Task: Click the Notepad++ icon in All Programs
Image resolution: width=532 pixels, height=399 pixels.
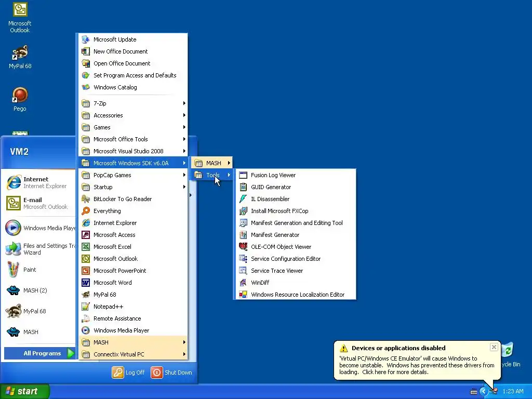Action: [86, 307]
